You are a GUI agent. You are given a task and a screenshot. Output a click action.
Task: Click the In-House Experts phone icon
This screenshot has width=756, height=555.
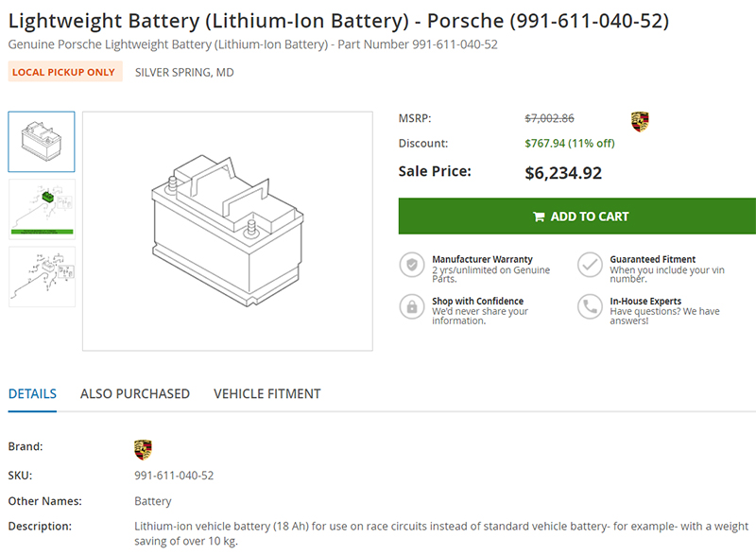tap(590, 307)
